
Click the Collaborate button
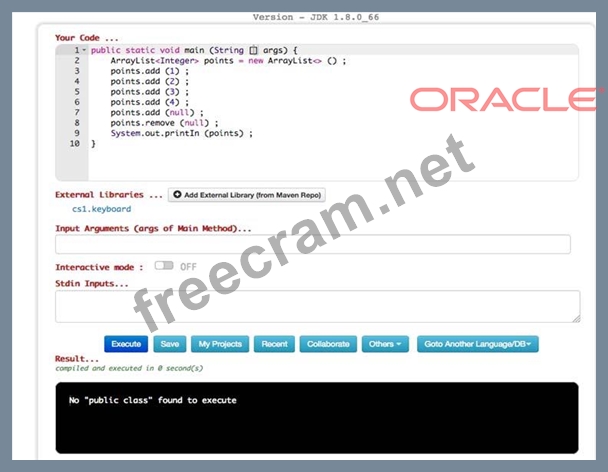pyautogui.click(x=328, y=344)
